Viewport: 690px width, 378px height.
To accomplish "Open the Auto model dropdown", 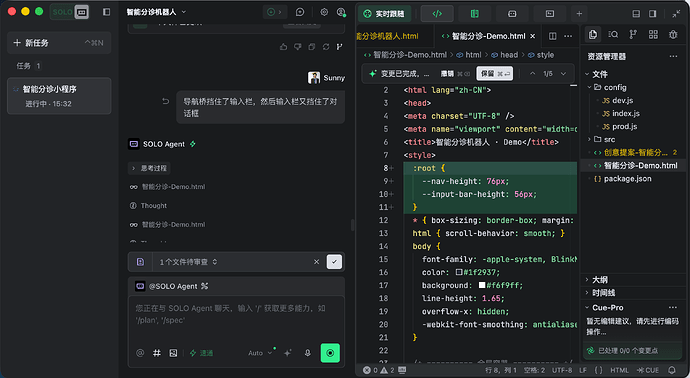I will (x=260, y=353).
